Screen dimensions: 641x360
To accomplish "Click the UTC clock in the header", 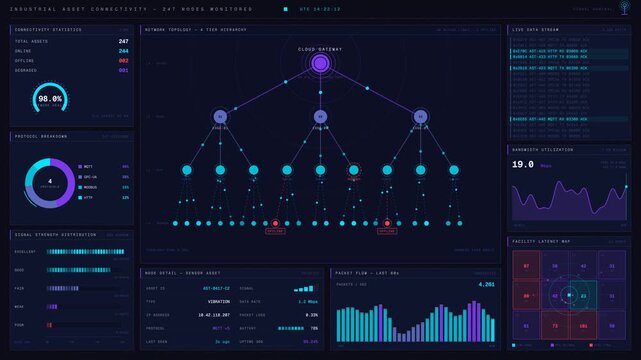I will click(x=320, y=9).
